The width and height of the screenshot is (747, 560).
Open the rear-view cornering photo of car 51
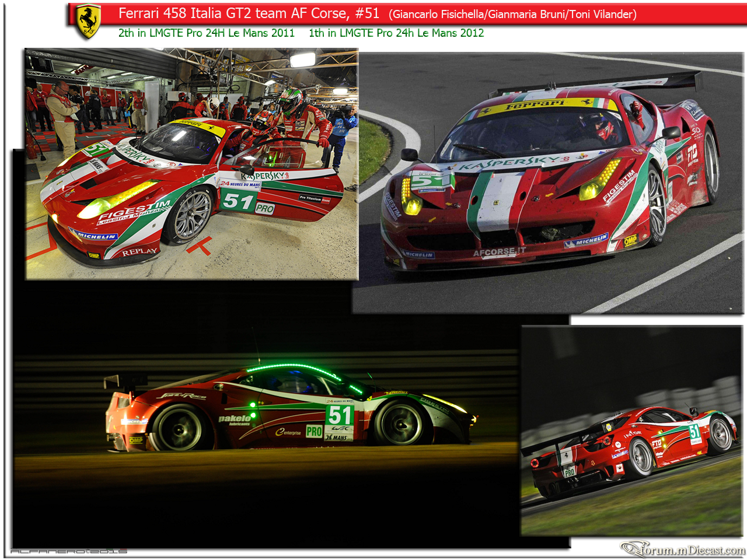point(631,430)
